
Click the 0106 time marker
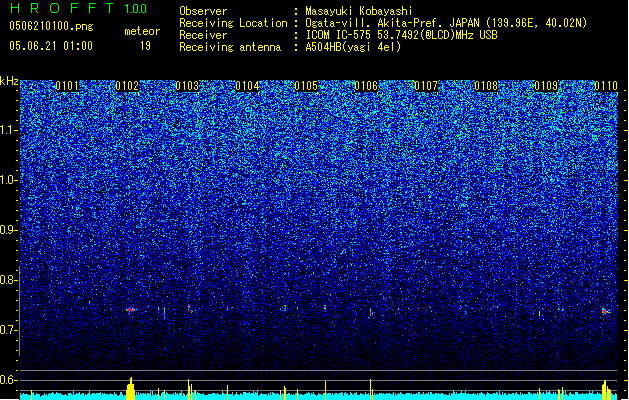pos(366,86)
